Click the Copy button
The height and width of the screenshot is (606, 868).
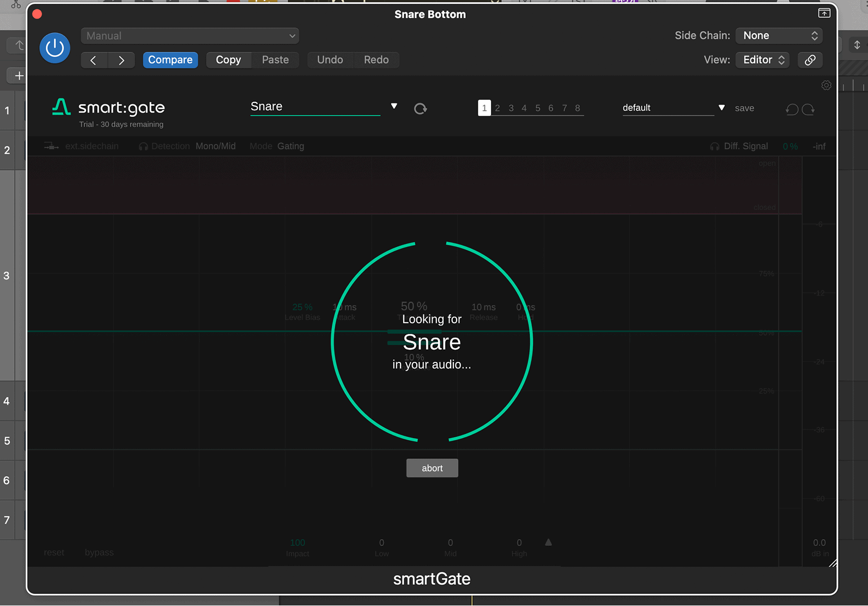pos(228,60)
